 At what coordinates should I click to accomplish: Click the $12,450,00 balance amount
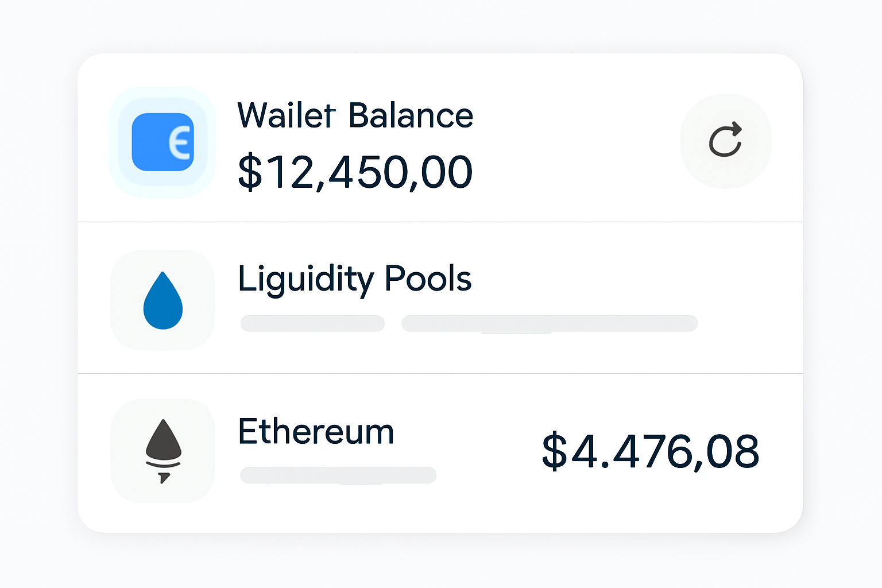[355, 172]
